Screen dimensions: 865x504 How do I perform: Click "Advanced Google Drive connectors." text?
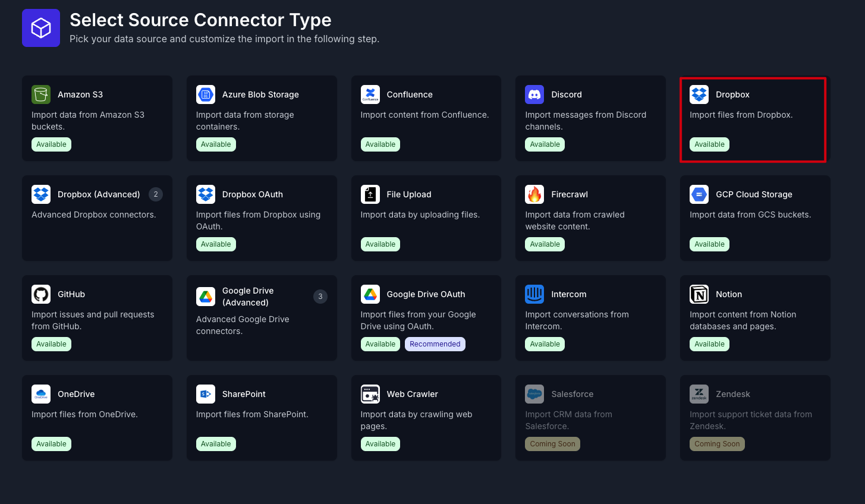click(x=243, y=325)
